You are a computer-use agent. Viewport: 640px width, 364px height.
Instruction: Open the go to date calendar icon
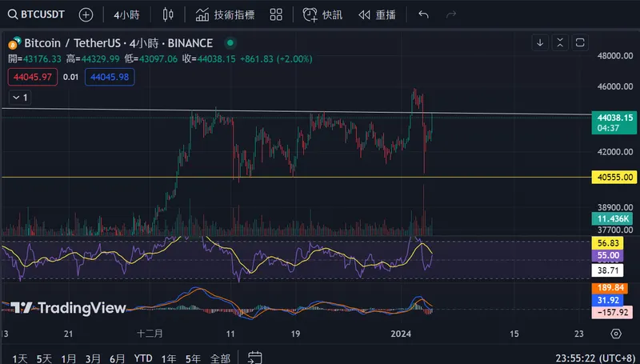point(254,358)
